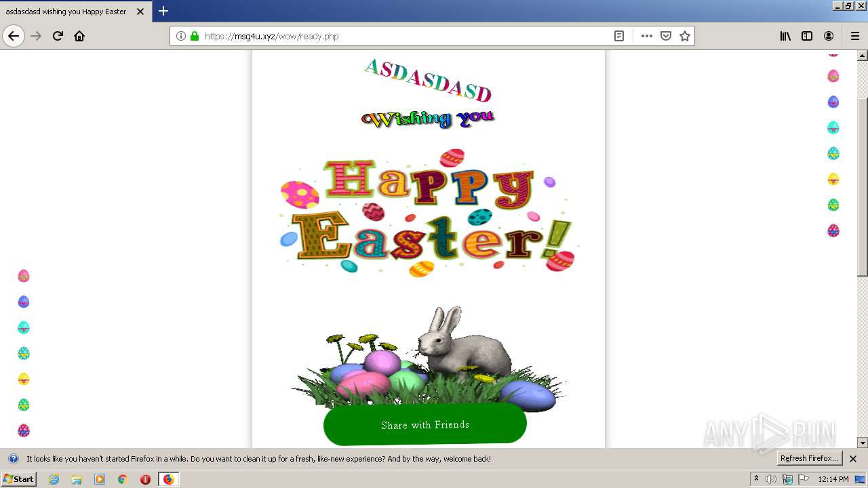Launch Internet Explorer from the taskbar
This screenshot has width=868, height=488.
point(54,479)
